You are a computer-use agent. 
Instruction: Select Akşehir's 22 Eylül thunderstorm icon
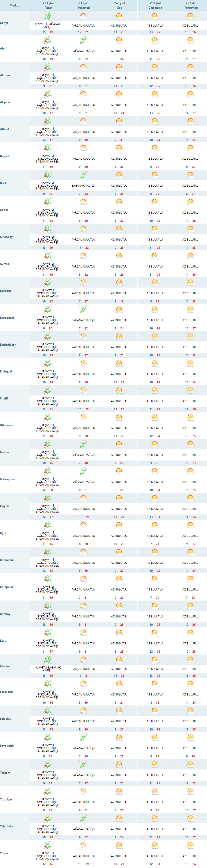(48, 94)
